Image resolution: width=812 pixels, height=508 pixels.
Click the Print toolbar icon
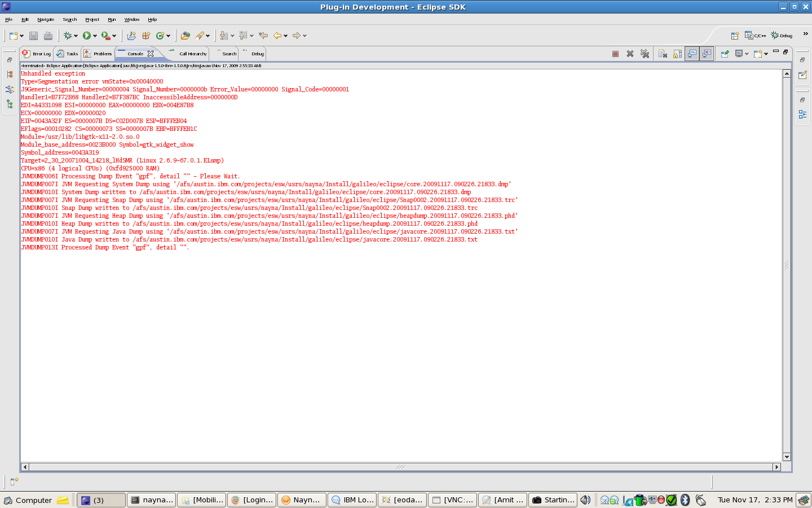pyautogui.click(x=48, y=36)
